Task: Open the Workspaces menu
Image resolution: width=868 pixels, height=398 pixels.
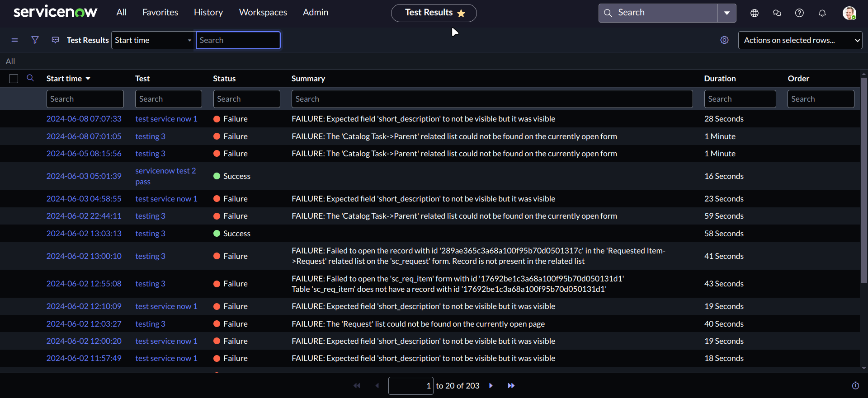Action: [x=263, y=13]
